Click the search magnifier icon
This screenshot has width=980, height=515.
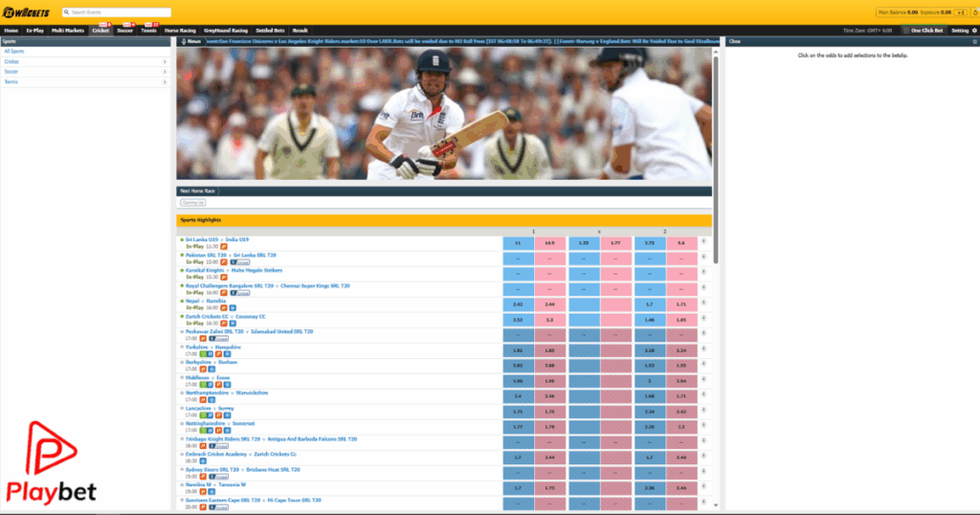[x=66, y=11]
